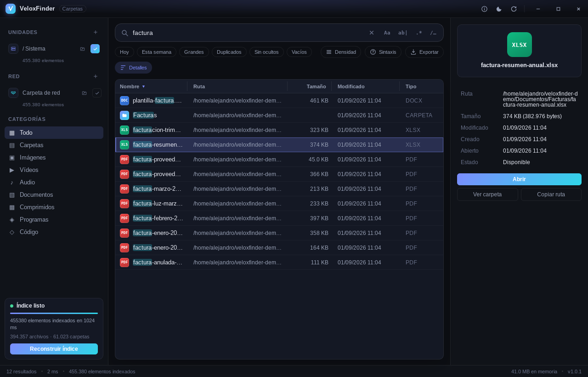Click the refresh icon in title bar
This screenshot has width=588, height=377.
(514, 9)
